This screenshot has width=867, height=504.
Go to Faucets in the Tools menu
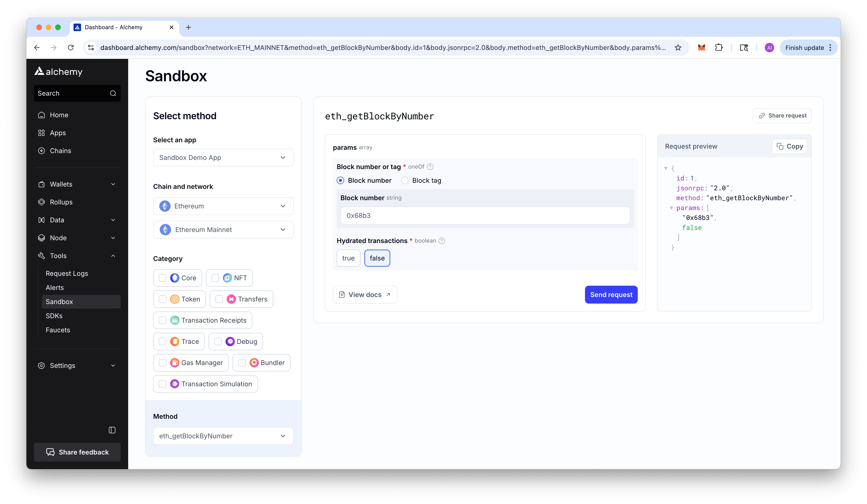click(58, 330)
